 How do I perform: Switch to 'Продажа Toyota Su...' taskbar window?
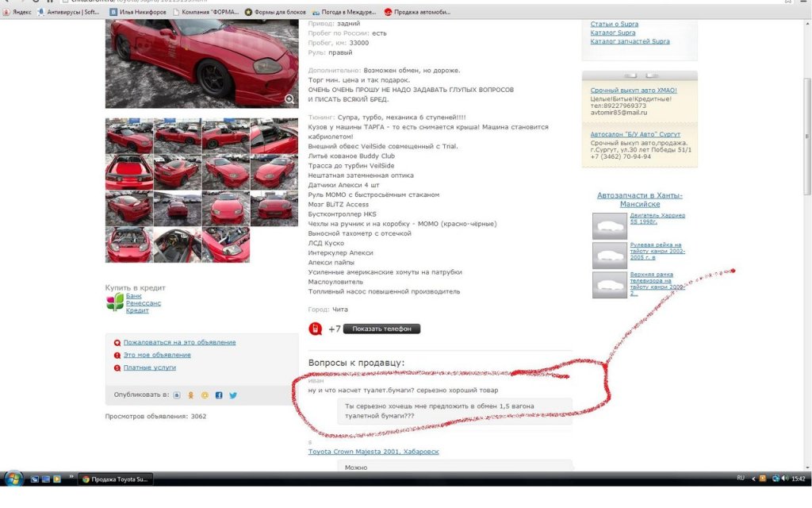[116, 479]
